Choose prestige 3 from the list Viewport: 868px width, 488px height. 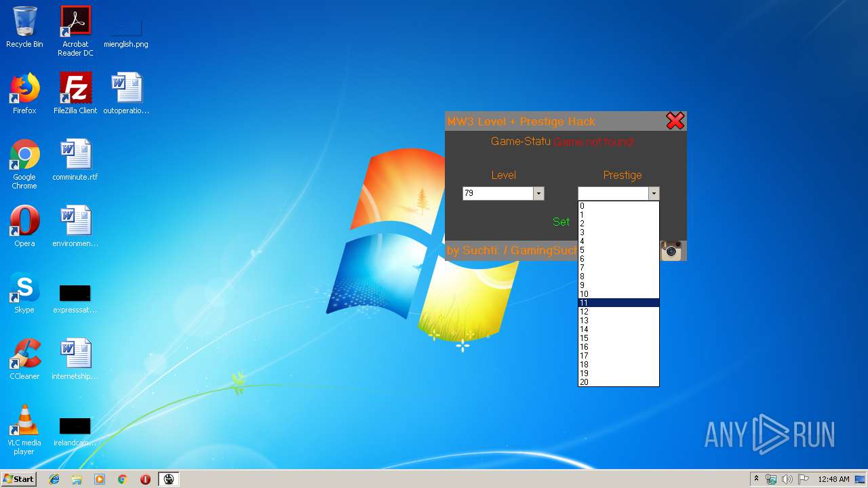pos(618,232)
